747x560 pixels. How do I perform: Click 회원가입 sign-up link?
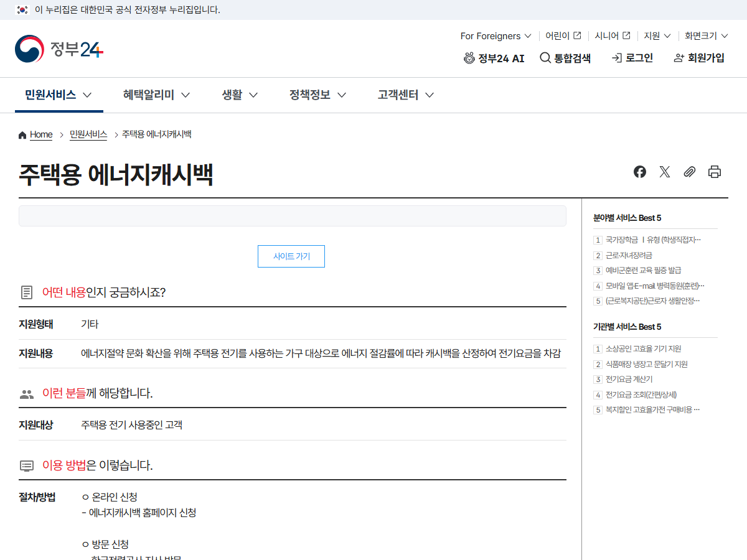[x=699, y=58]
